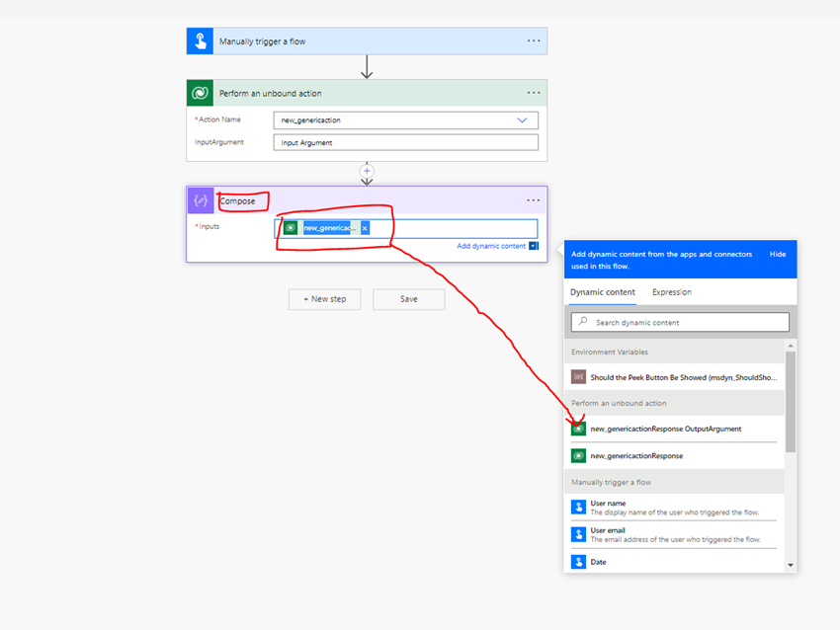
Task: Click the Date icon in the panel
Action: click(578, 561)
